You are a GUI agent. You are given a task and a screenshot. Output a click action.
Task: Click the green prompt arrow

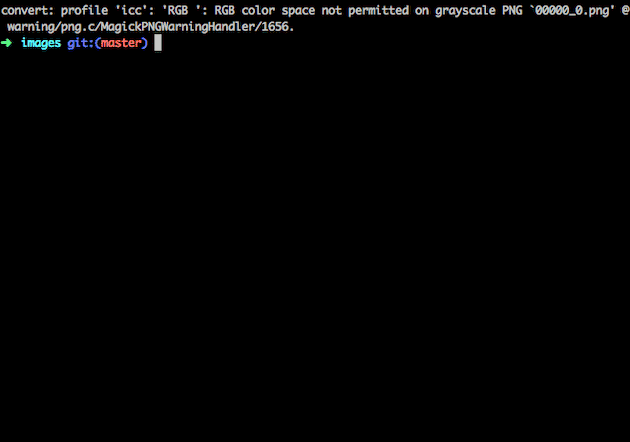[x=6, y=43]
